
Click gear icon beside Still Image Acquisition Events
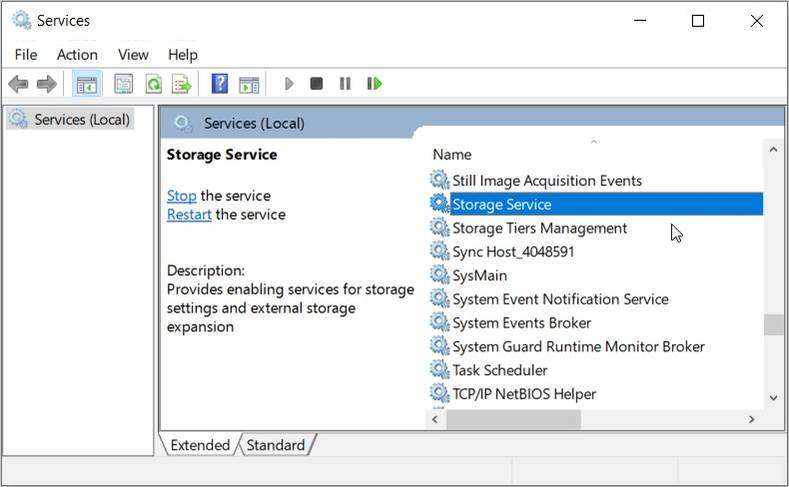439,180
